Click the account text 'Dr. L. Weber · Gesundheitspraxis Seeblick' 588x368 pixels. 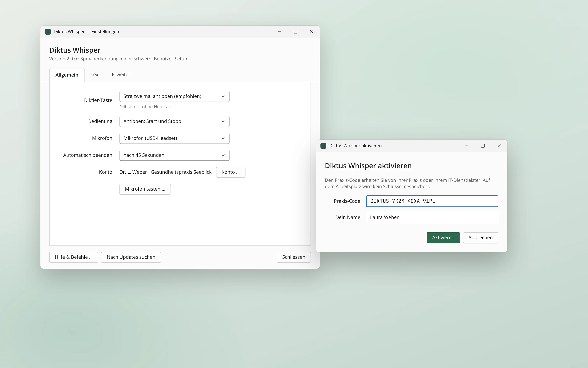pos(165,172)
